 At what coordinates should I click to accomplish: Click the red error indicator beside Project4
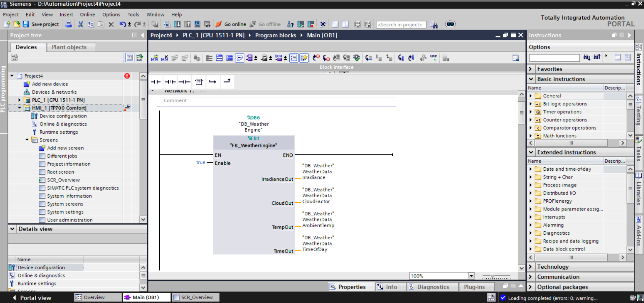point(127,76)
